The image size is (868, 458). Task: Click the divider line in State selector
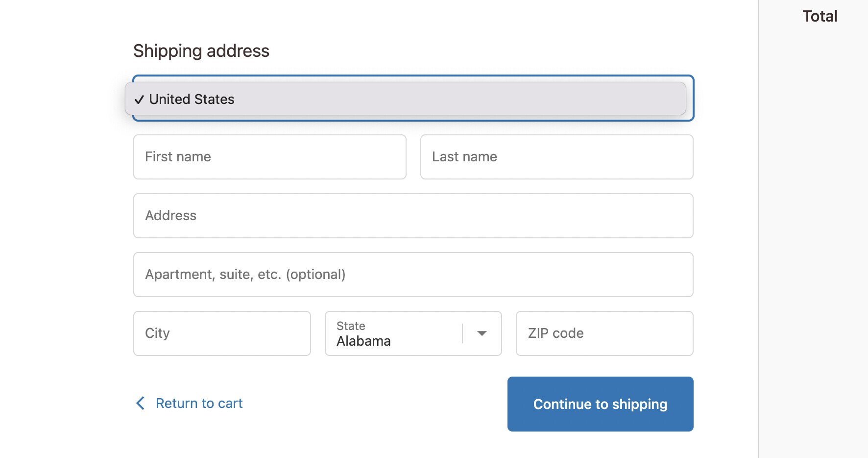click(462, 333)
